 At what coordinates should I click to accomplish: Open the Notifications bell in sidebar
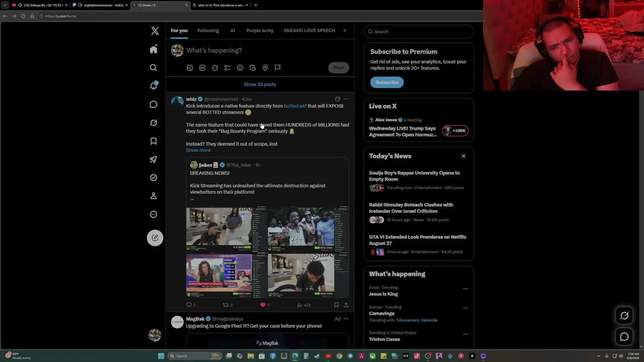[x=153, y=85]
